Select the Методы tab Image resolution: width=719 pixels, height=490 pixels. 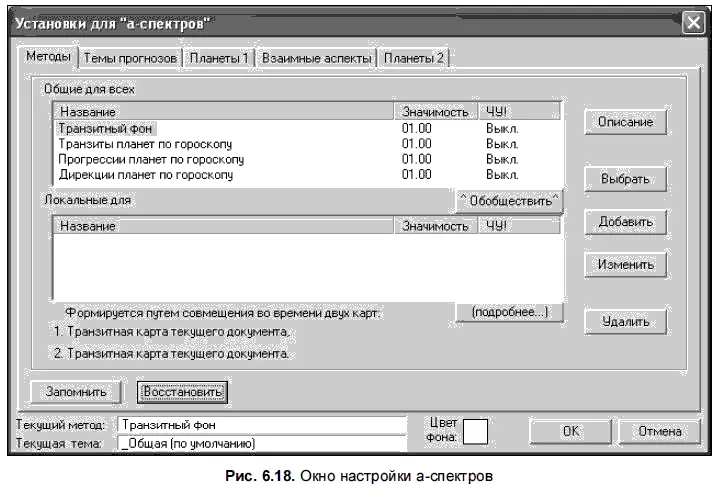tap(49, 58)
